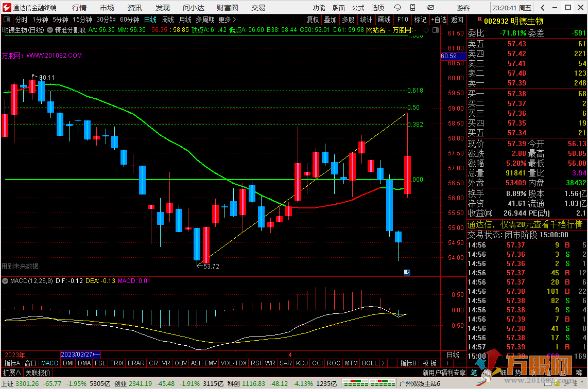Click the minus zoom-out button beside 模板

(x=460, y=363)
